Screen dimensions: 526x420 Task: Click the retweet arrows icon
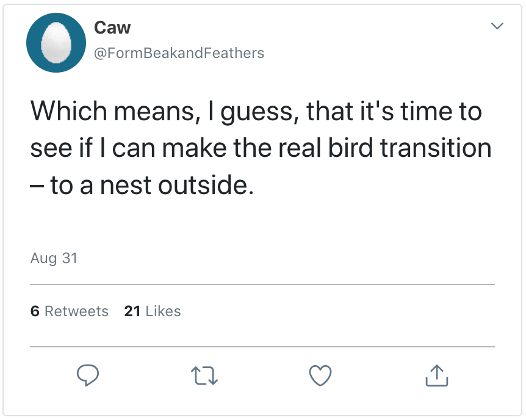(204, 375)
